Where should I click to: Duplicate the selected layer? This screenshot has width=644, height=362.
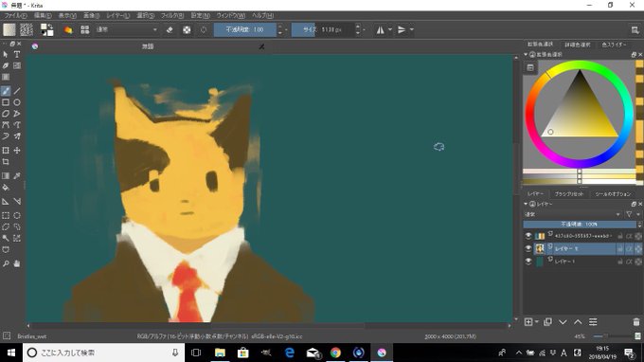[x=547, y=322]
